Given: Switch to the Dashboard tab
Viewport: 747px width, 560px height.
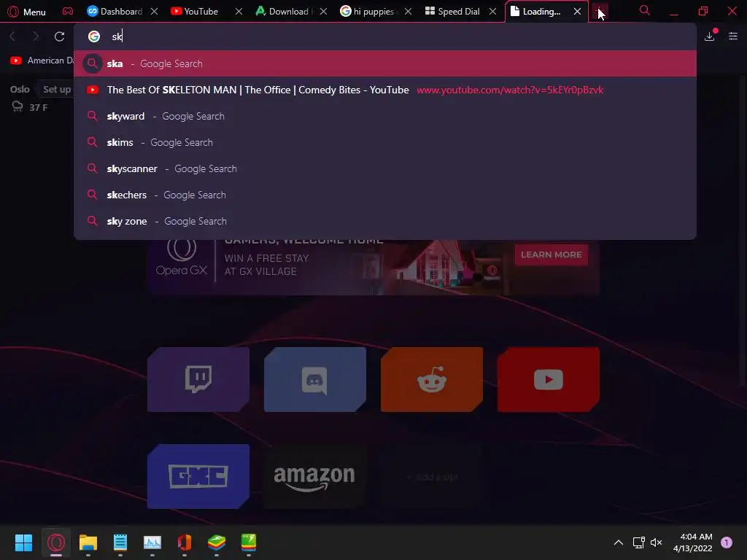Looking at the screenshot, I should (115, 12).
